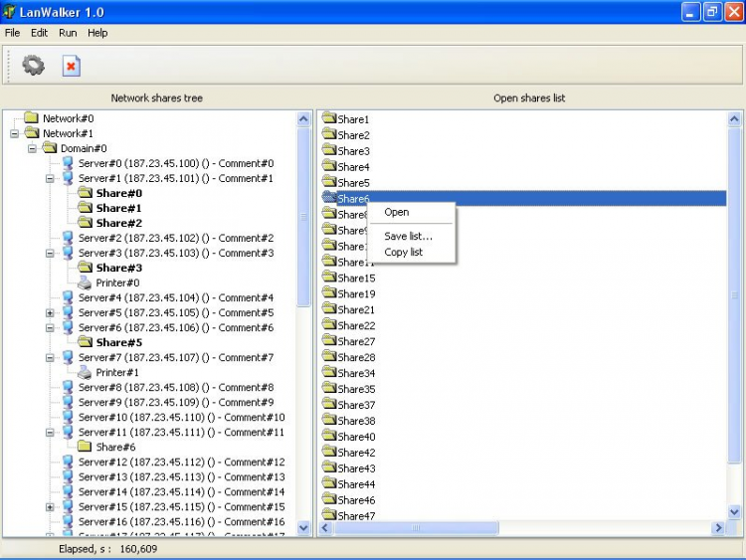
Task: Click the Share1 folder icon in list
Action: tap(329, 119)
